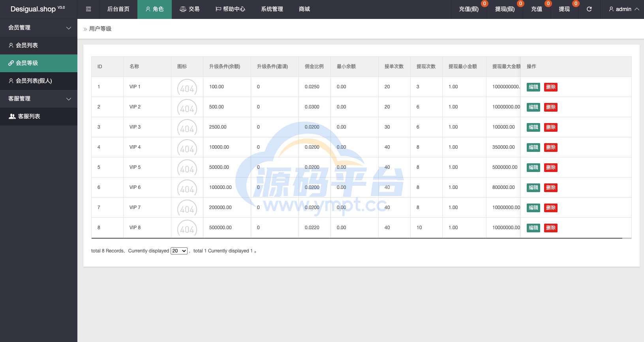Open the admin user dropdown
The image size is (644, 342).
(624, 9)
